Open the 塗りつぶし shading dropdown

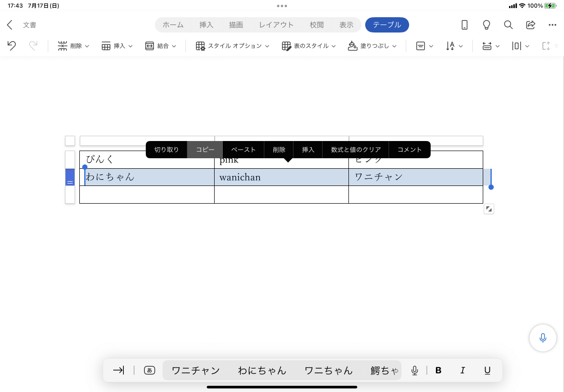tap(372, 46)
